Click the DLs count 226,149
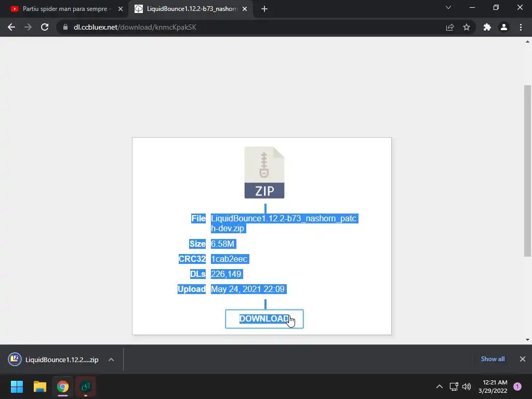 tap(227, 274)
